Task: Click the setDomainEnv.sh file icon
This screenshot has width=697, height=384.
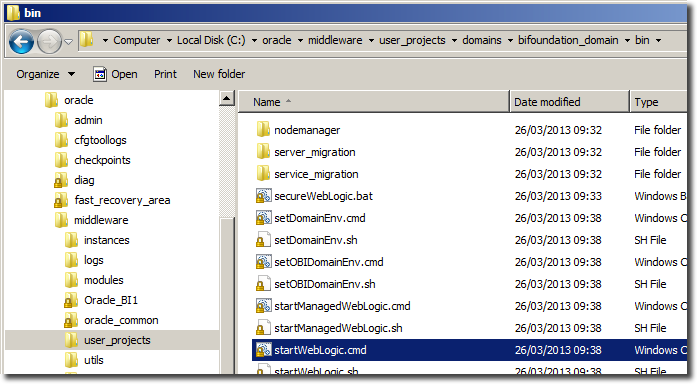Action: pyautogui.click(x=263, y=240)
